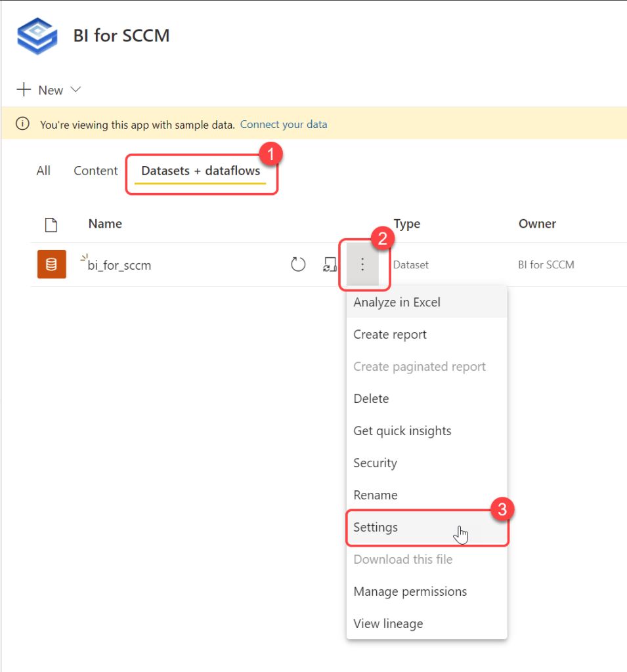Select the Datasets + dataflows tab

click(201, 171)
